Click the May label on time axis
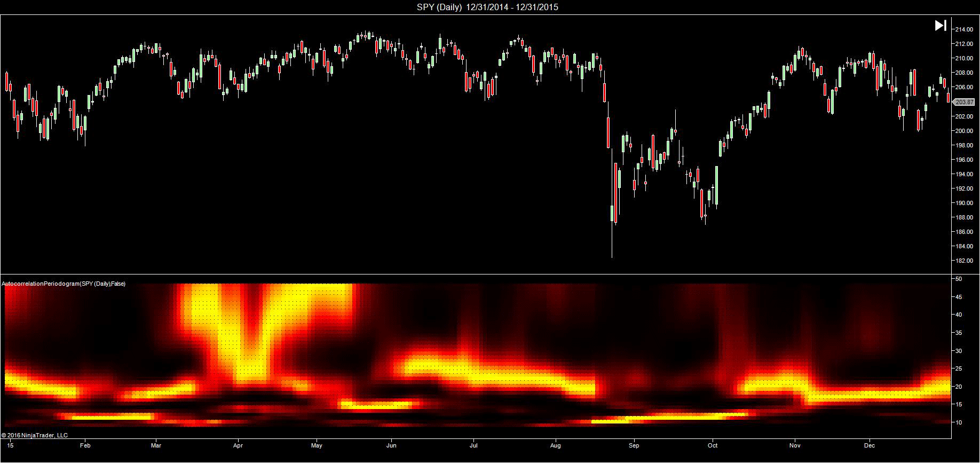Viewport: 980px width, 463px height. coord(317,445)
